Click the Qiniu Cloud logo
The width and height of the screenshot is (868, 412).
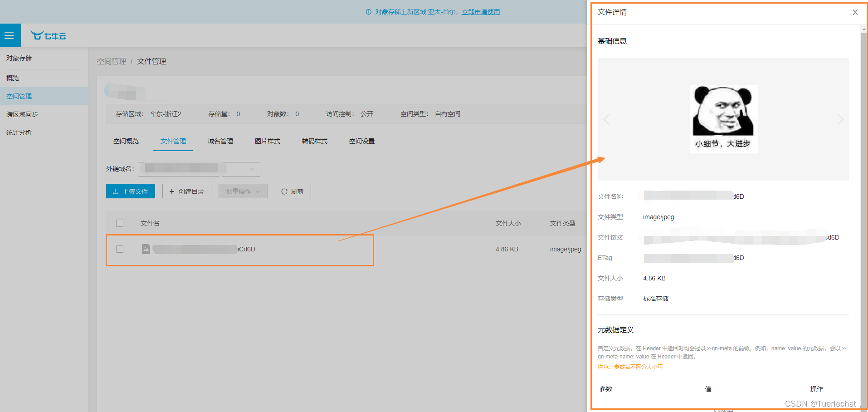[48, 35]
